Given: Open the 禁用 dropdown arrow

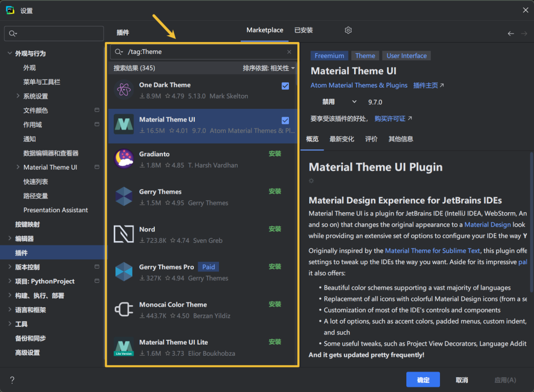Looking at the screenshot, I should click(354, 102).
